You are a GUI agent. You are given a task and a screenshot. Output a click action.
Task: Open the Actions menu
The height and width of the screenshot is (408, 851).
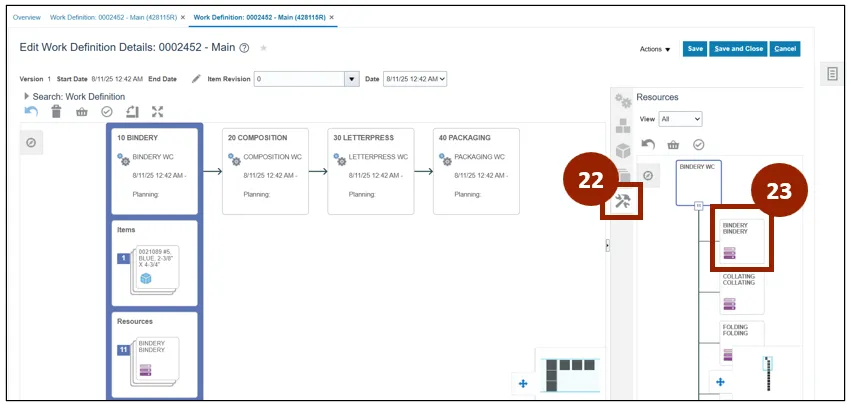coord(655,49)
